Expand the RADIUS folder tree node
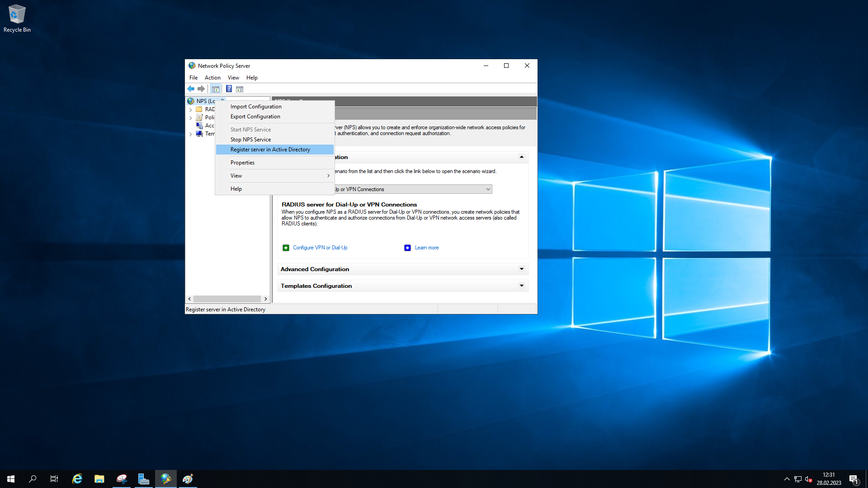 click(x=190, y=109)
